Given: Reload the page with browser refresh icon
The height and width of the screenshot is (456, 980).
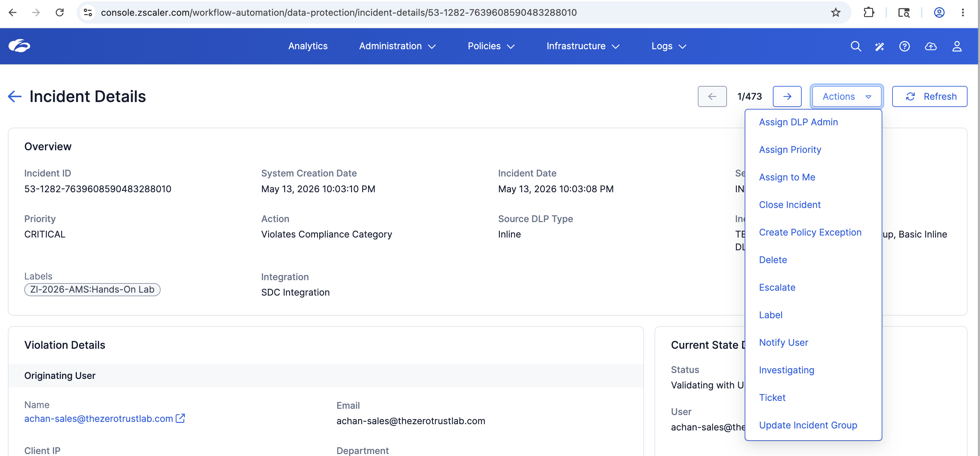Looking at the screenshot, I should point(60,12).
